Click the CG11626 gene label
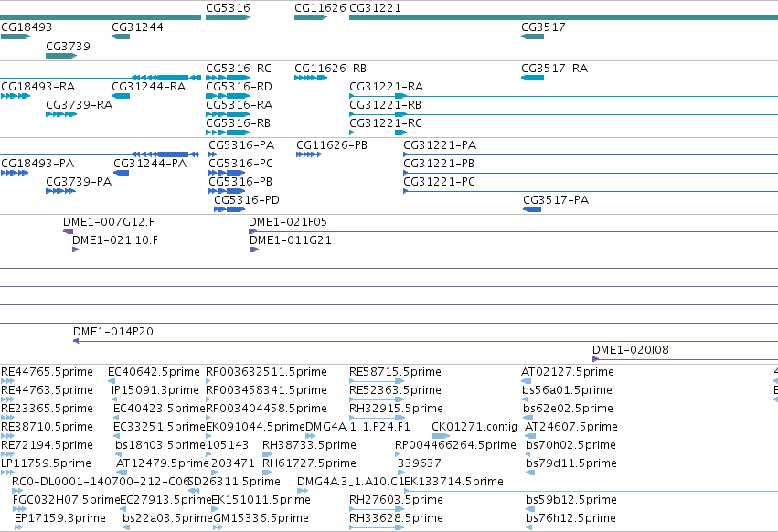This screenshot has width=778, height=532. tap(320, 8)
